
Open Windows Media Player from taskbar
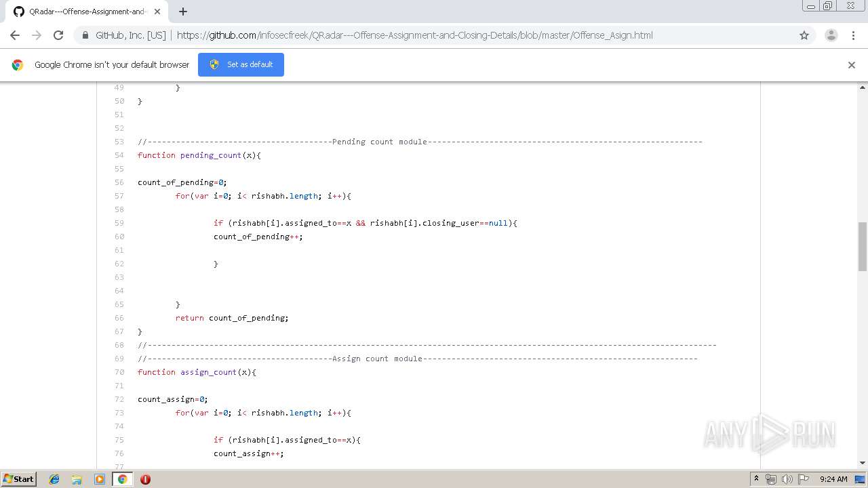click(x=100, y=479)
